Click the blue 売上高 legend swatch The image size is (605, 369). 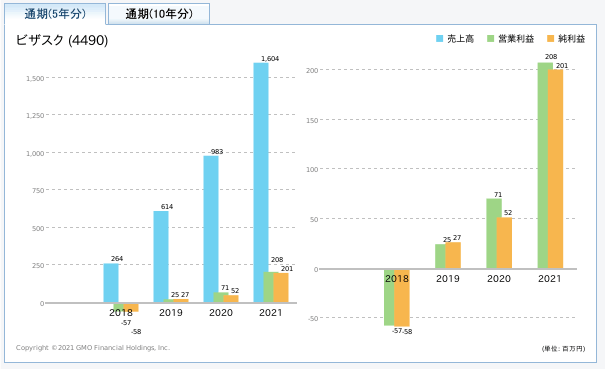pos(439,39)
